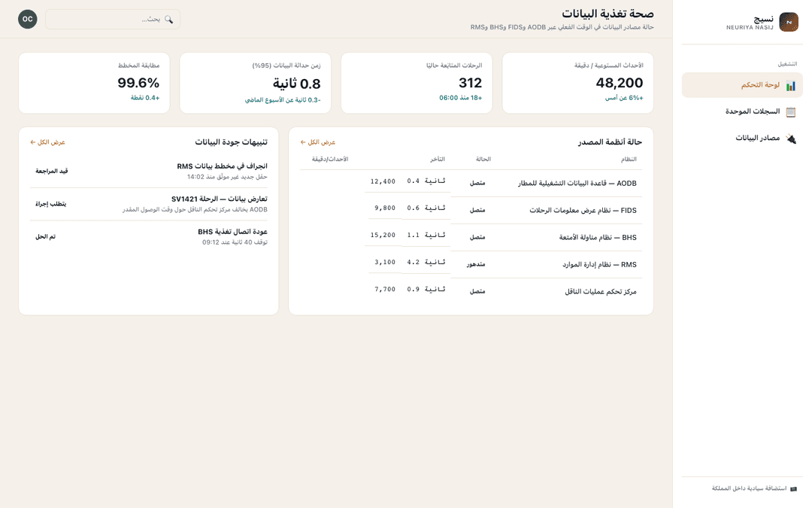This screenshot has height=508, width=812.
Task: Open عرض الكل in حالة أنظمة المصدر panel
Action: point(318,142)
